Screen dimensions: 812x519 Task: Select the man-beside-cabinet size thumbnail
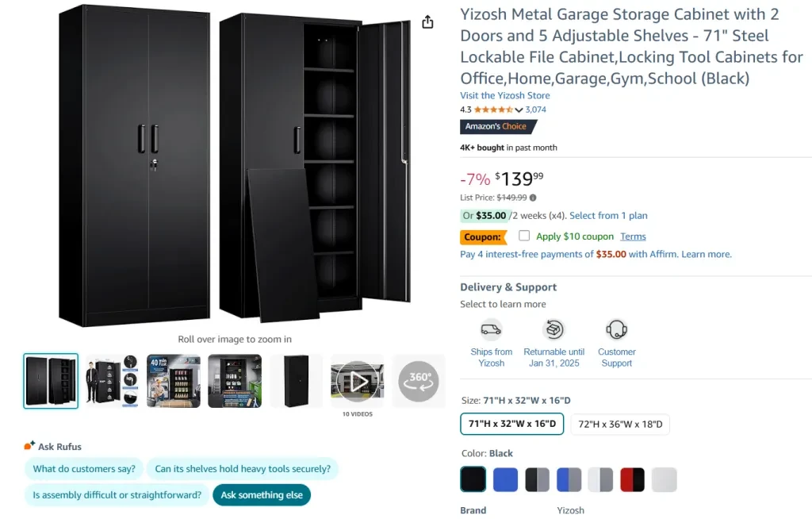[x=112, y=381]
